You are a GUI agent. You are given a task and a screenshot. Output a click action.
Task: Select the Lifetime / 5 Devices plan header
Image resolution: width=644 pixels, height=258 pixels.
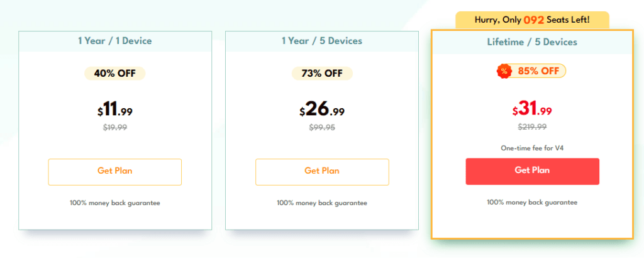[532, 42]
